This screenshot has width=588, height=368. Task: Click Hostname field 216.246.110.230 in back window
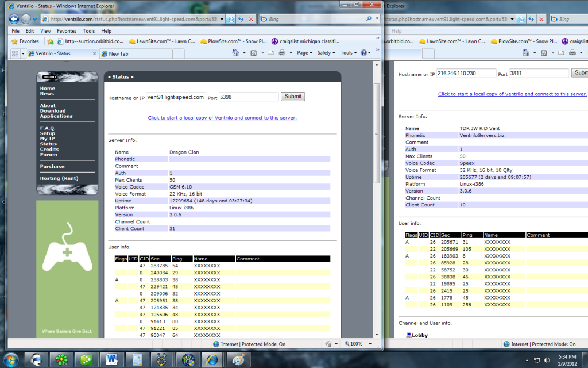pos(466,74)
